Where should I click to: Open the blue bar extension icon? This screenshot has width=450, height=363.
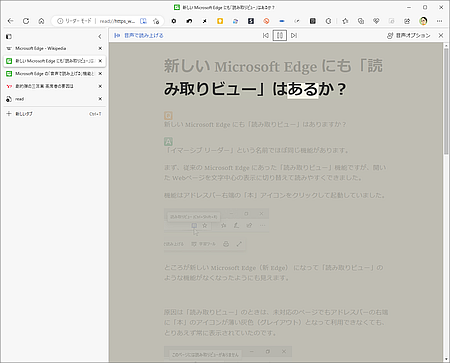[282, 21]
